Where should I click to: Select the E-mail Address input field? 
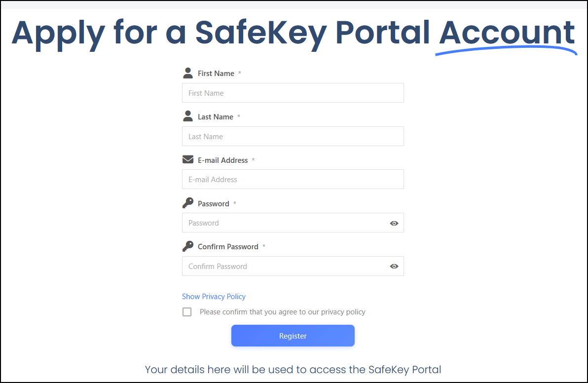(x=293, y=180)
